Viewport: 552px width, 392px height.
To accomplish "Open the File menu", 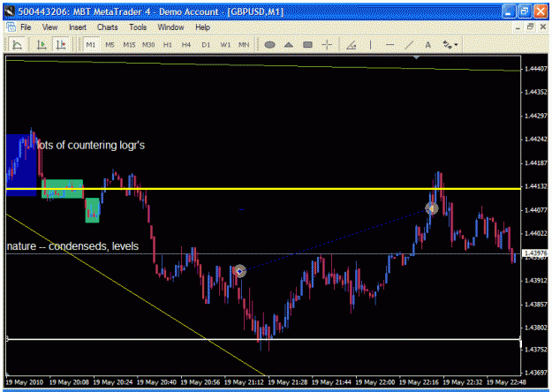I will pos(26,27).
